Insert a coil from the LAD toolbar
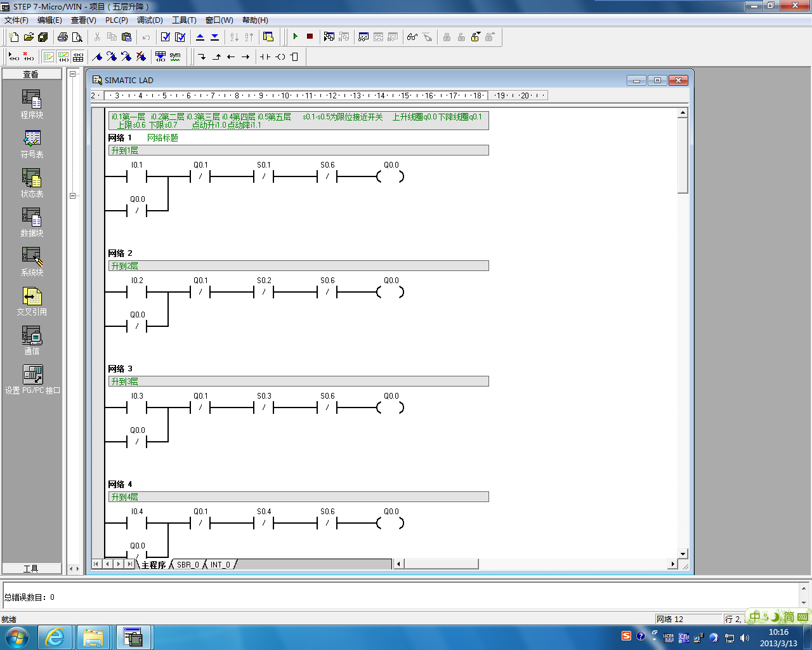 [280, 56]
